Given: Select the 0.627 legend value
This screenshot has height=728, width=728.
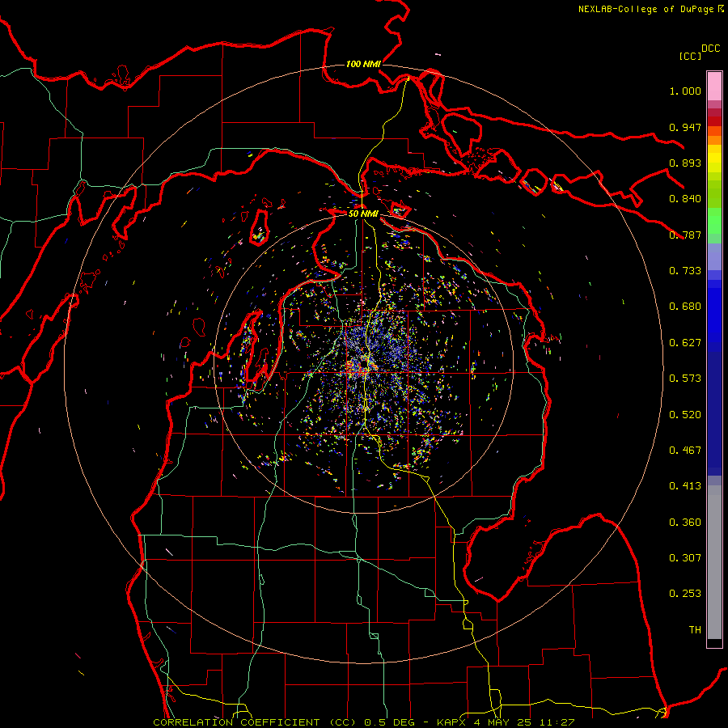Looking at the screenshot, I should tap(685, 343).
